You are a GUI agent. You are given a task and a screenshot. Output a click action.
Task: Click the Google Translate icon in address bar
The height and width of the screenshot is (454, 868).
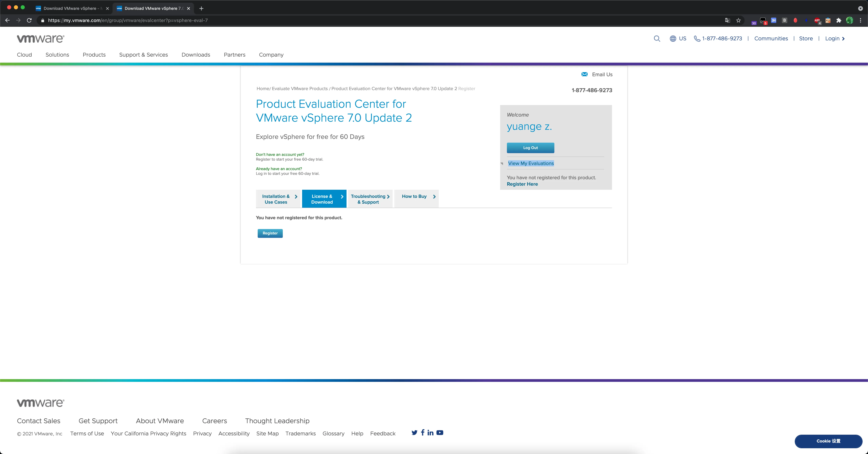pyautogui.click(x=727, y=20)
